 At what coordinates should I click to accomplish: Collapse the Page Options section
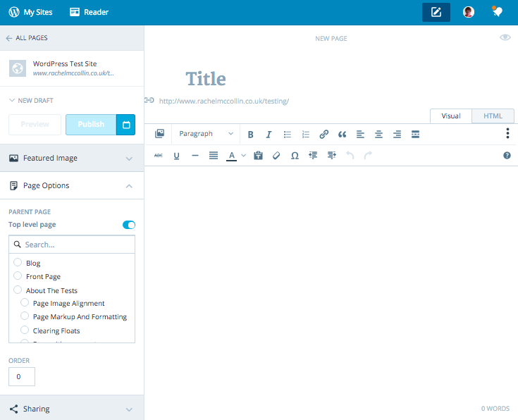(72, 186)
